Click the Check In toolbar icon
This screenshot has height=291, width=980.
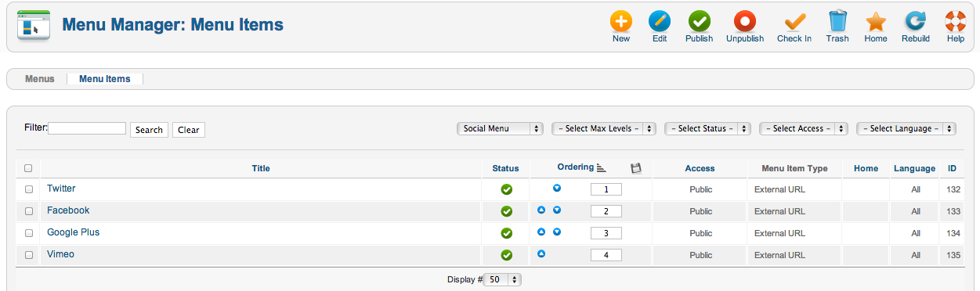pos(794,21)
